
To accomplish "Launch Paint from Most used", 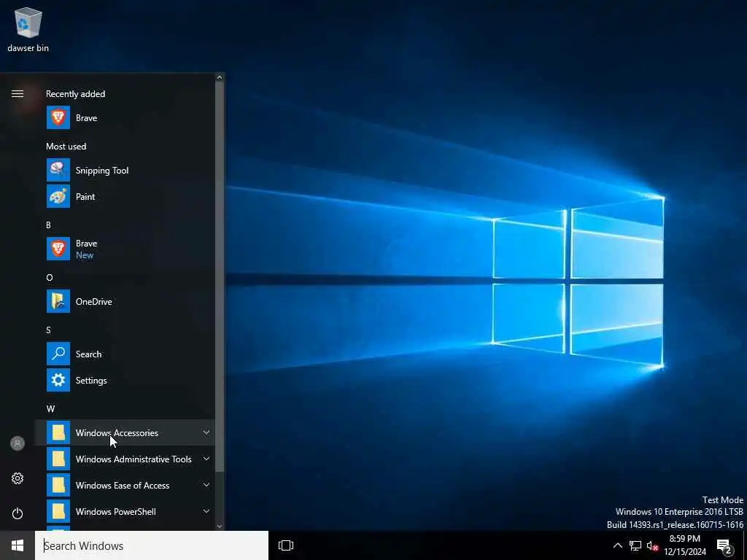I will 125,196.
